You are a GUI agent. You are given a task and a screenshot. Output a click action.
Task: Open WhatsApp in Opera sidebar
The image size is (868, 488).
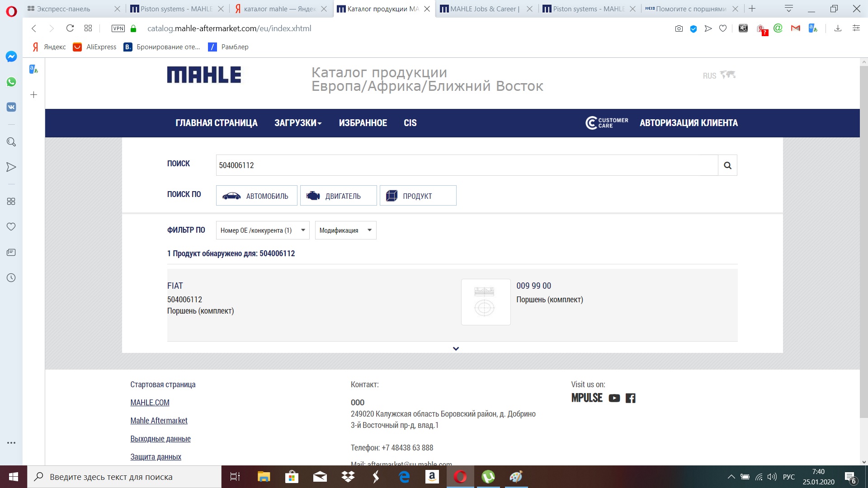(11, 82)
